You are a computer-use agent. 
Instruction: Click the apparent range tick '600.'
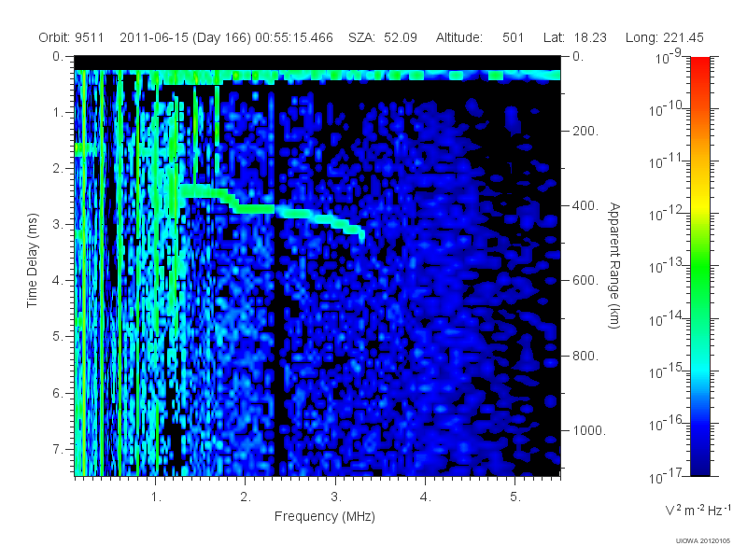click(x=585, y=281)
